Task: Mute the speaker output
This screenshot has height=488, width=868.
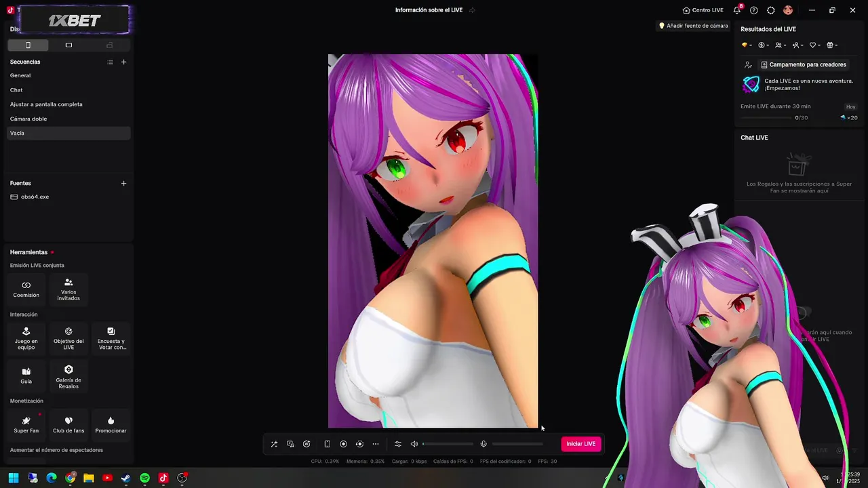Action: click(414, 444)
